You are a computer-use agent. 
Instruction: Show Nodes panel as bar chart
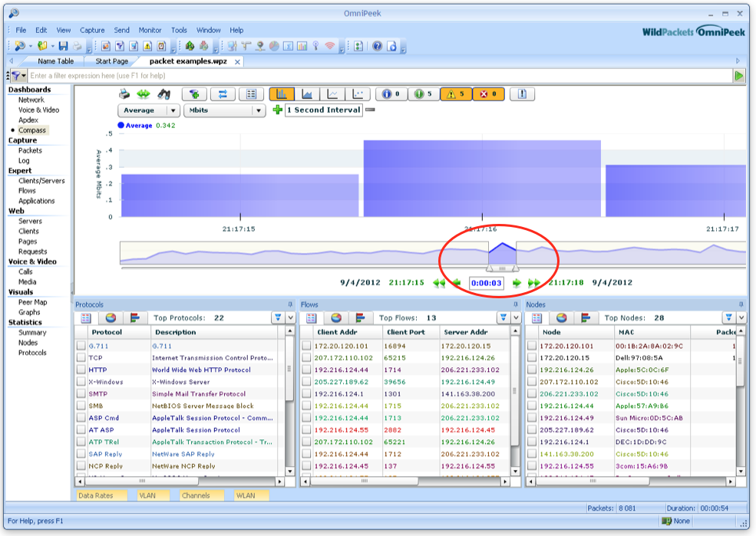click(586, 318)
